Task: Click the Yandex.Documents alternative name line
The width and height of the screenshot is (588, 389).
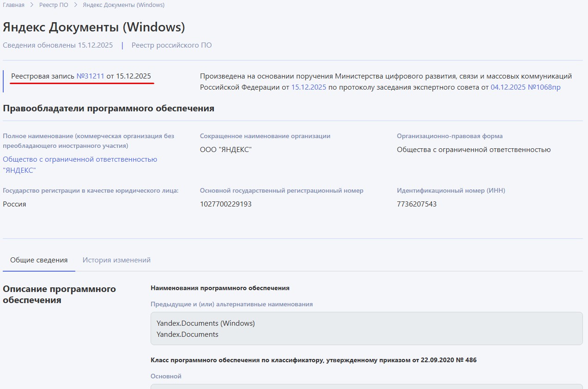Action: point(188,334)
